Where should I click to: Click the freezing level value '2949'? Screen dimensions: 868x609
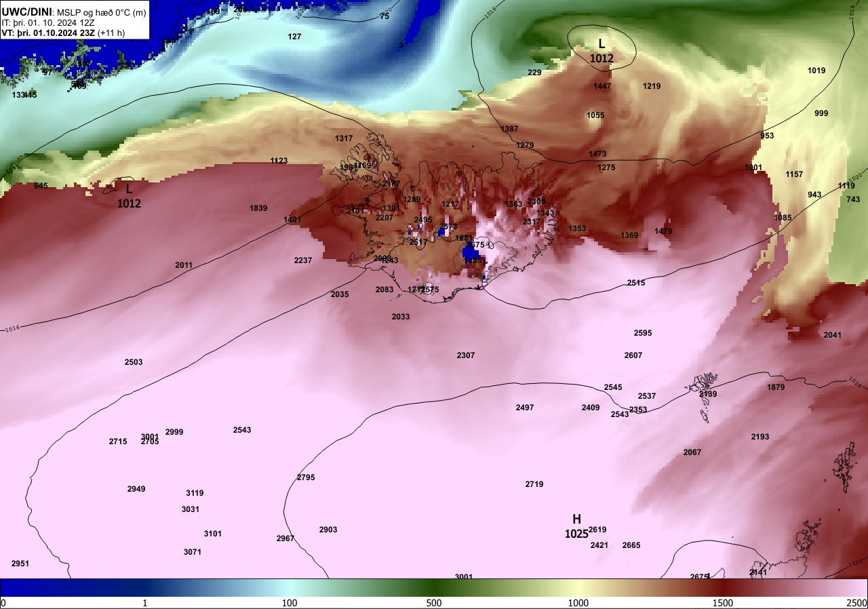136,489
